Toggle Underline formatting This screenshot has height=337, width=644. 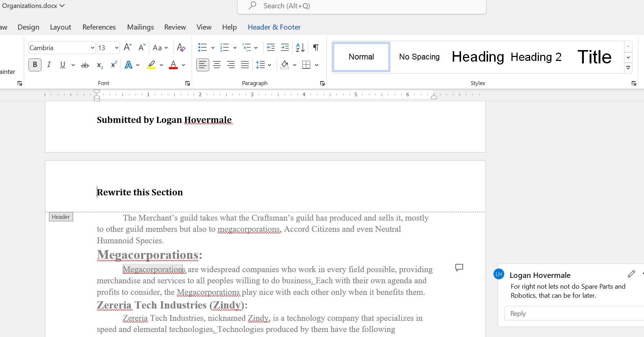tap(63, 65)
